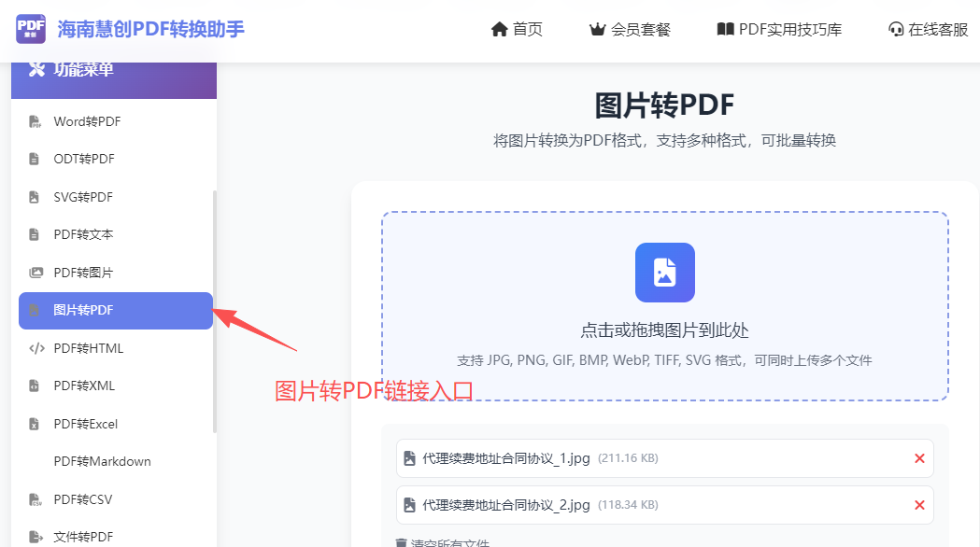Image resolution: width=980 pixels, height=547 pixels.
Task: Select the highlighted 图片转PDF sidebar entry
Action: click(116, 310)
